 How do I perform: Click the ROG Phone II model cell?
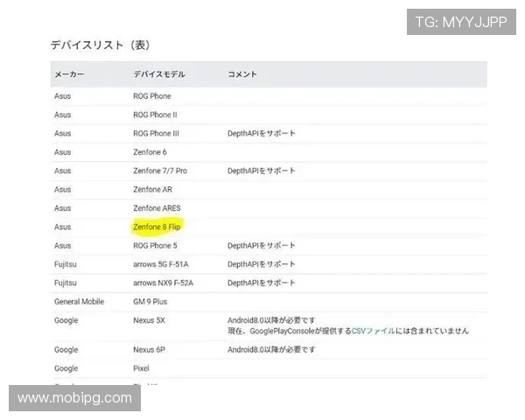[x=154, y=115]
